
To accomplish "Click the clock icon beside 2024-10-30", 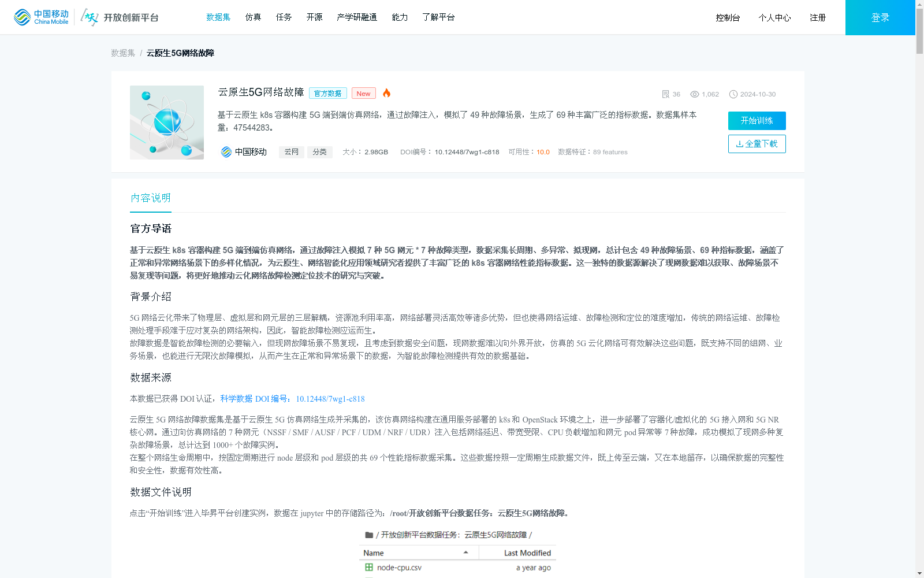I will (733, 94).
